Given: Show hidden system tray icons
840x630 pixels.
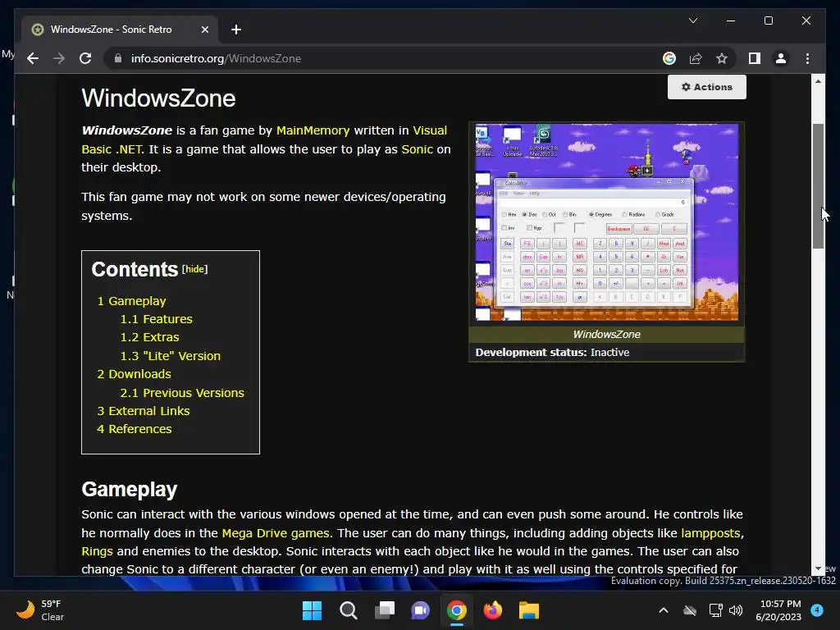Looking at the screenshot, I should coord(663,610).
